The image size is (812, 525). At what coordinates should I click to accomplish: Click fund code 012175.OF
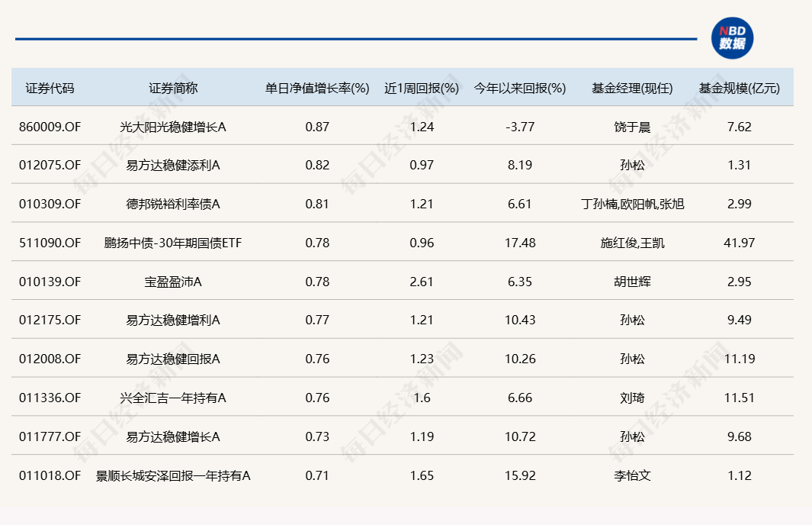pyautogui.click(x=50, y=320)
